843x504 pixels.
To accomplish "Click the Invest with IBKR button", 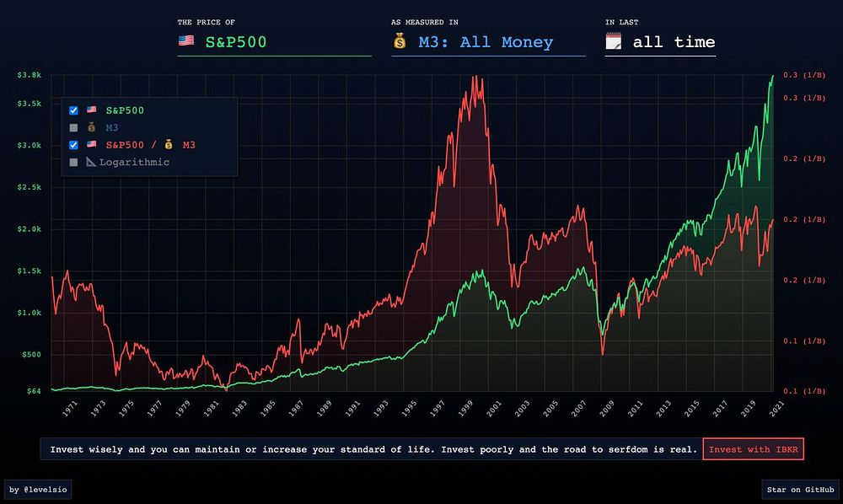I will (753, 449).
